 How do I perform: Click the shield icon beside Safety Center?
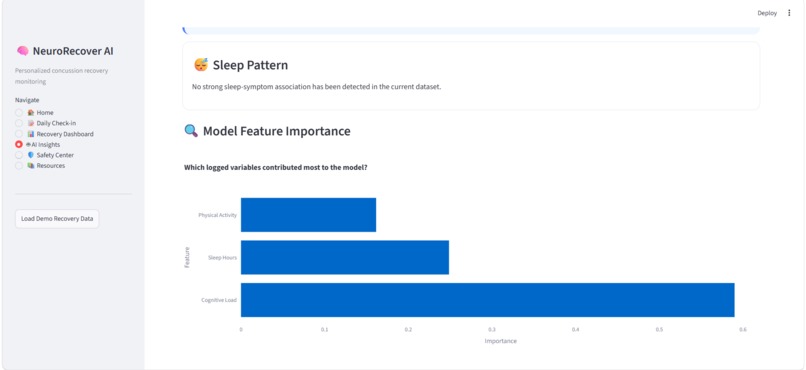point(31,155)
